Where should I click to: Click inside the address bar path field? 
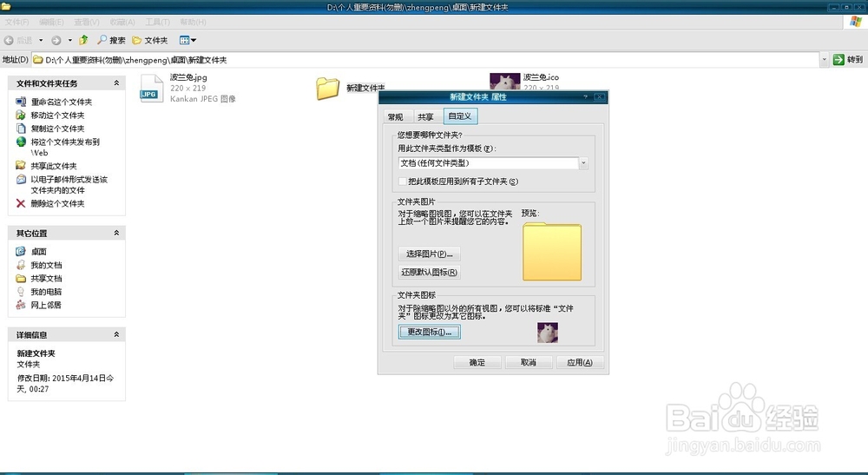[x=425, y=59]
